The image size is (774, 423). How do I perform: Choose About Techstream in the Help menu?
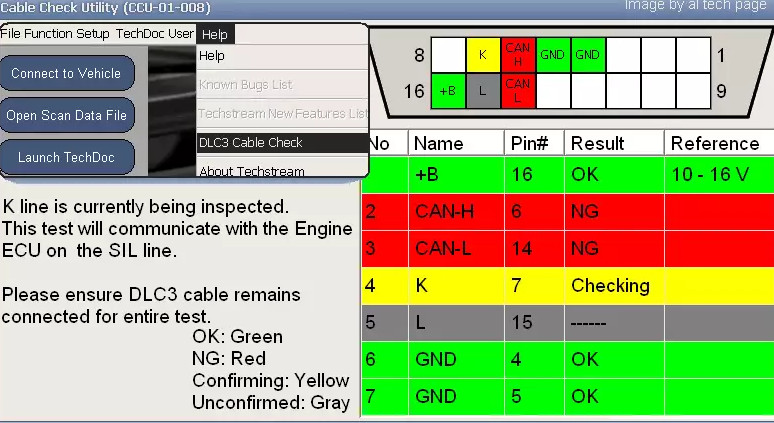click(251, 171)
